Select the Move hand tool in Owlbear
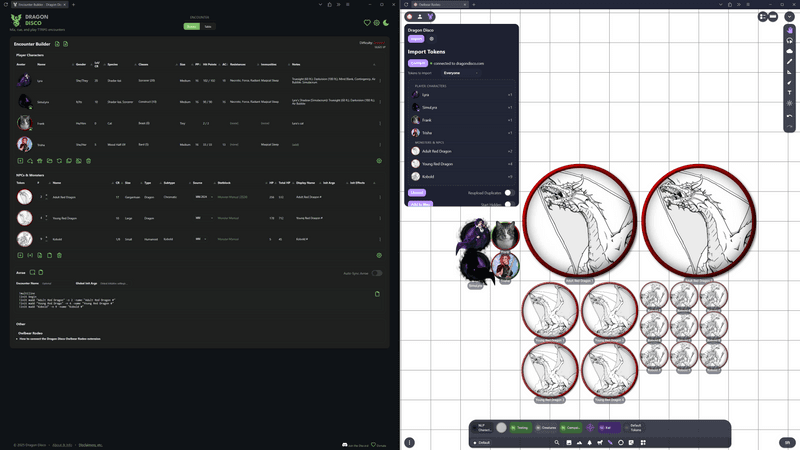The image size is (800, 450). coord(789,30)
